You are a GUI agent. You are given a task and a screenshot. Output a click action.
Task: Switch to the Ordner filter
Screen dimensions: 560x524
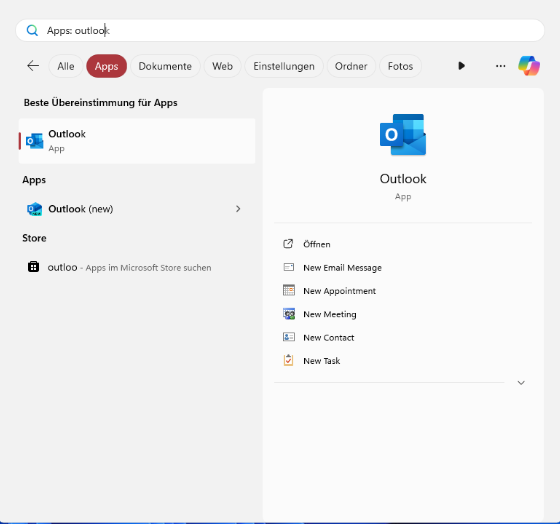point(351,66)
